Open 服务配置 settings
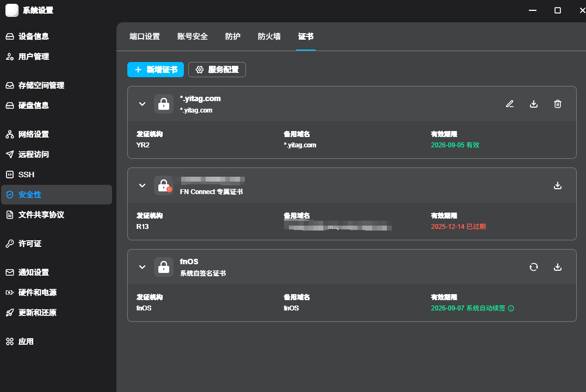 [x=217, y=70]
